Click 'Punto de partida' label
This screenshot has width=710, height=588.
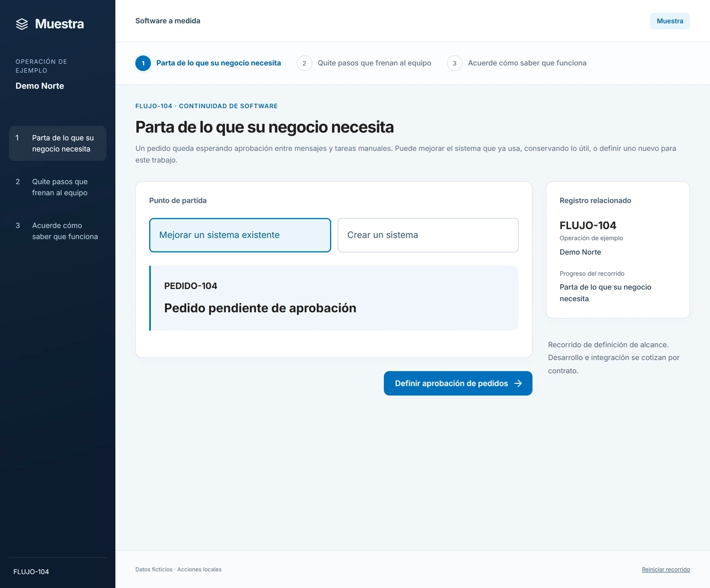(178, 201)
